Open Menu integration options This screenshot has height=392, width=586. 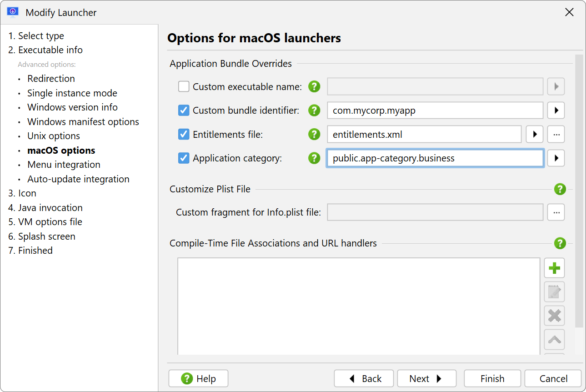(64, 165)
